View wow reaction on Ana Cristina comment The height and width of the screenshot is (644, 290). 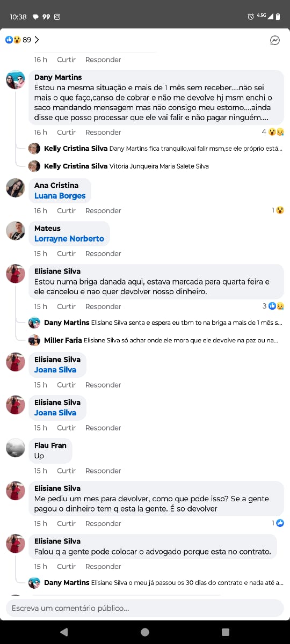coord(278,210)
